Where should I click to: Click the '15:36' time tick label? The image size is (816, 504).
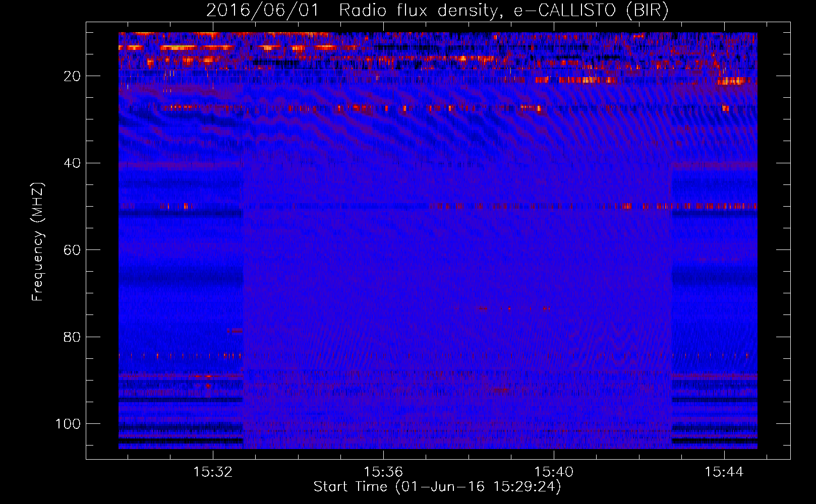(x=383, y=472)
